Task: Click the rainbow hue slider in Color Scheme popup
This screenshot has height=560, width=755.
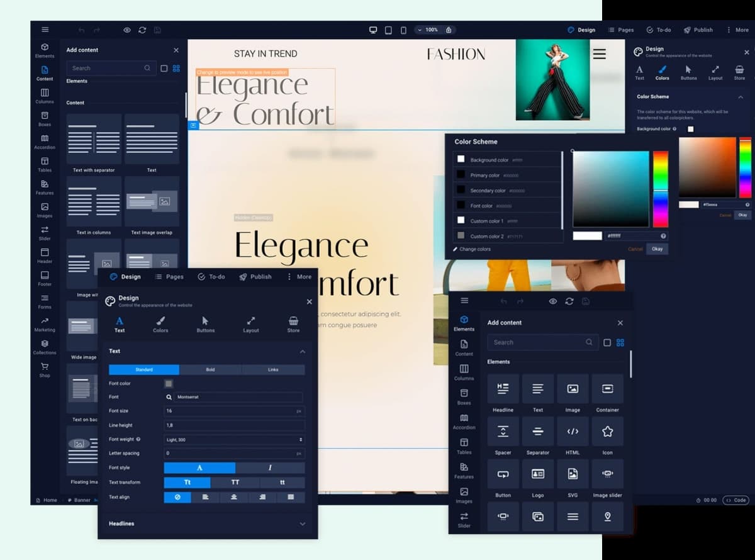Action: pos(660,189)
